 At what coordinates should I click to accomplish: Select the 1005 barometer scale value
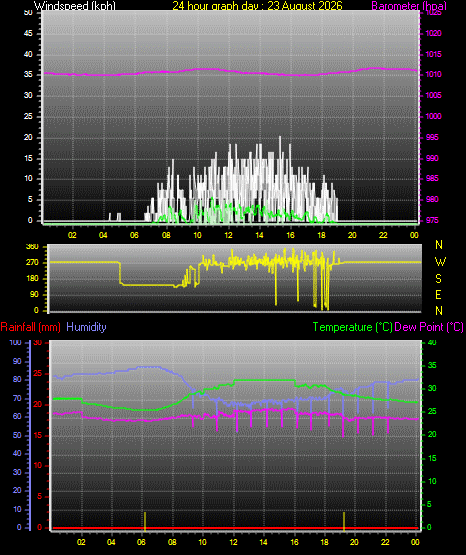pyautogui.click(x=433, y=95)
